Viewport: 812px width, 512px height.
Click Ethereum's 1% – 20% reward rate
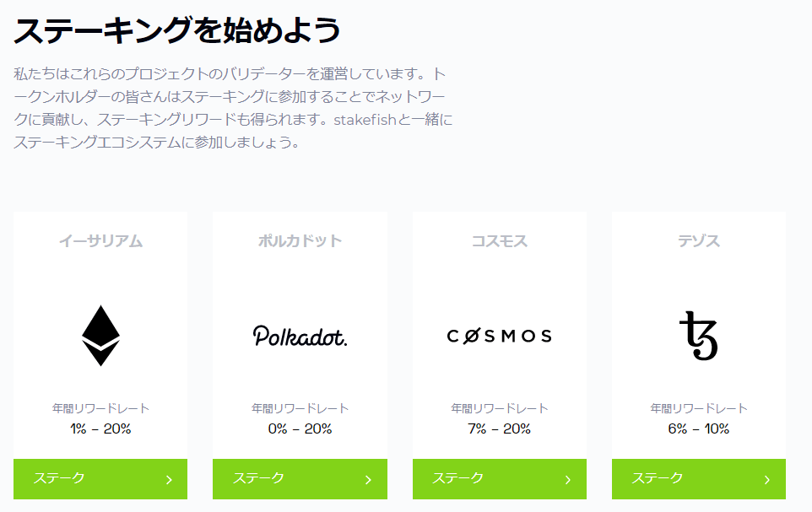100,428
